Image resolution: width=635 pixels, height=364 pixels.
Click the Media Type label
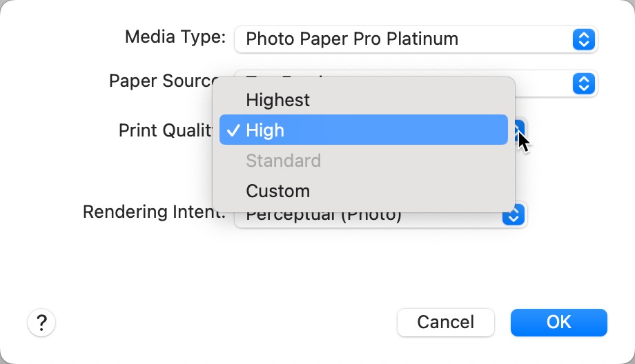coord(175,37)
